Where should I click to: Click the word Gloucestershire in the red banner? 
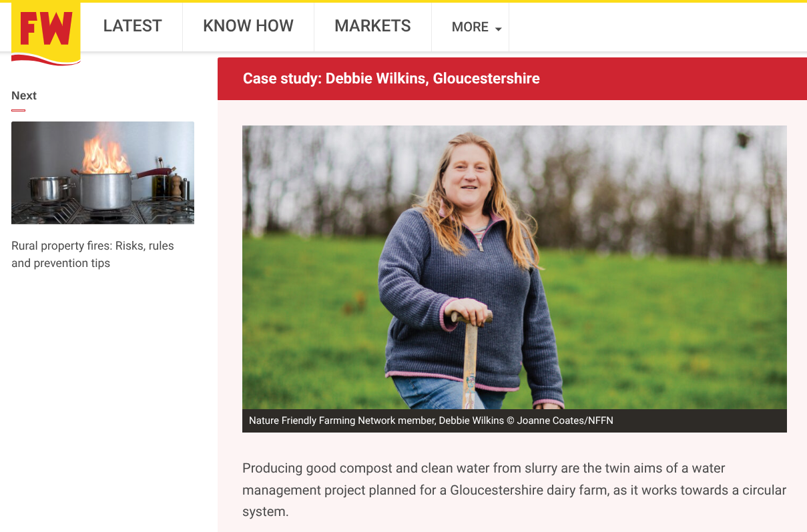tap(486, 79)
